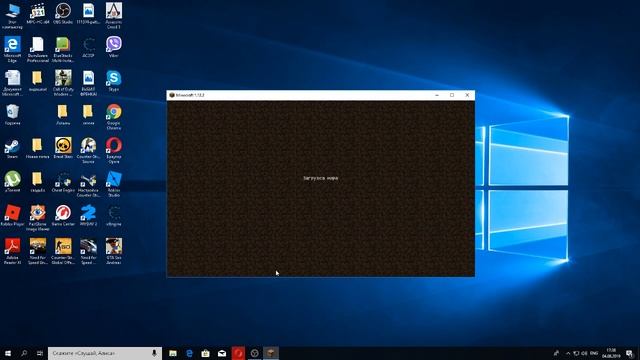
Task: Open Mail app from taskbar
Action: coord(222,353)
